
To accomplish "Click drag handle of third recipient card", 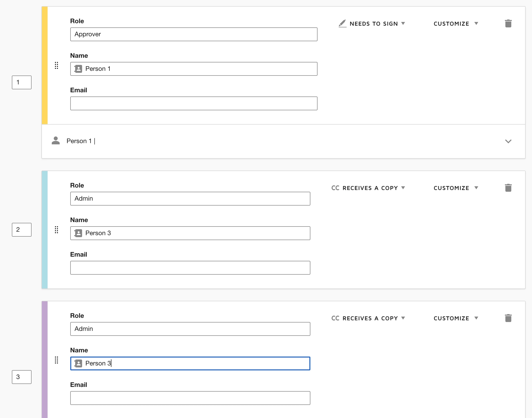I will 56,360.
